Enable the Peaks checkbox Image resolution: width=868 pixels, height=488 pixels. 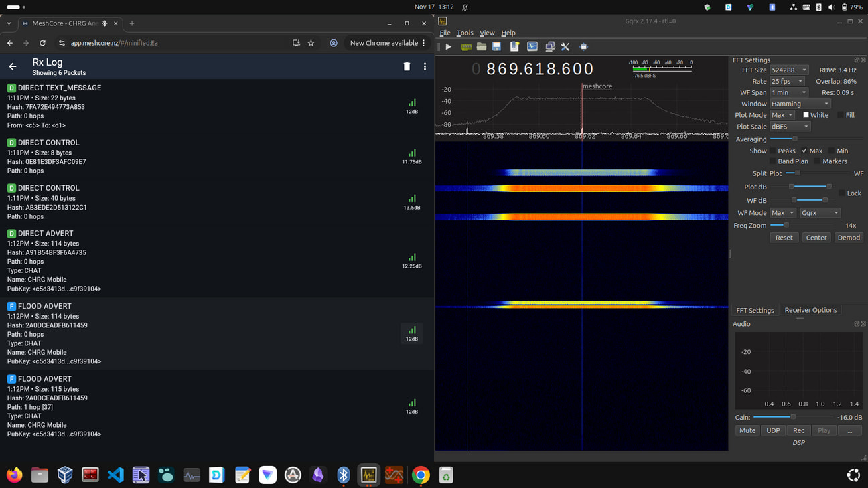(773, 151)
